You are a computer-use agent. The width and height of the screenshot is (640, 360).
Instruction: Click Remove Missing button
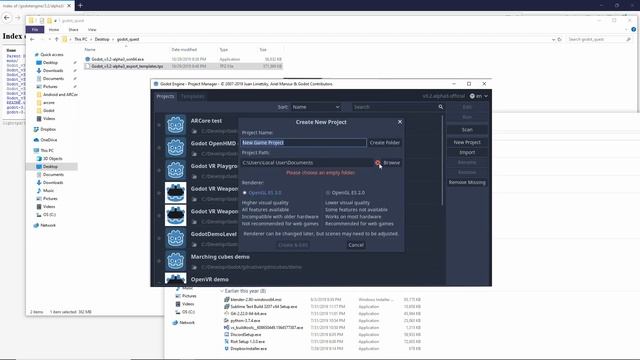point(467,182)
